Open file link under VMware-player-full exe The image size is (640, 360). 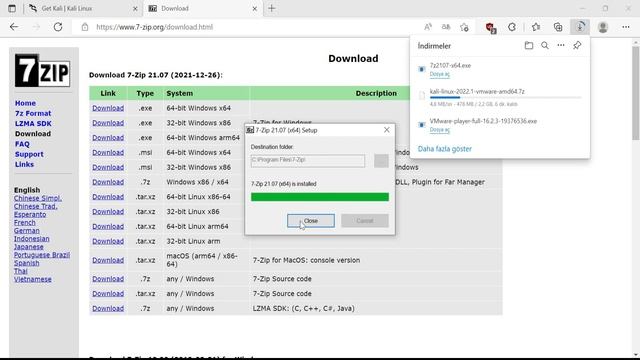(x=439, y=130)
